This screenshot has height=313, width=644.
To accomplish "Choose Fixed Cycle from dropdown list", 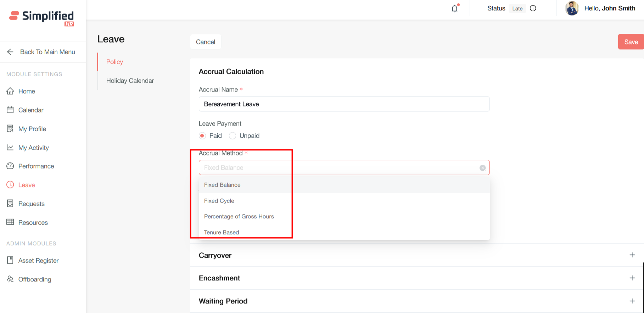I will tap(219, 201).
